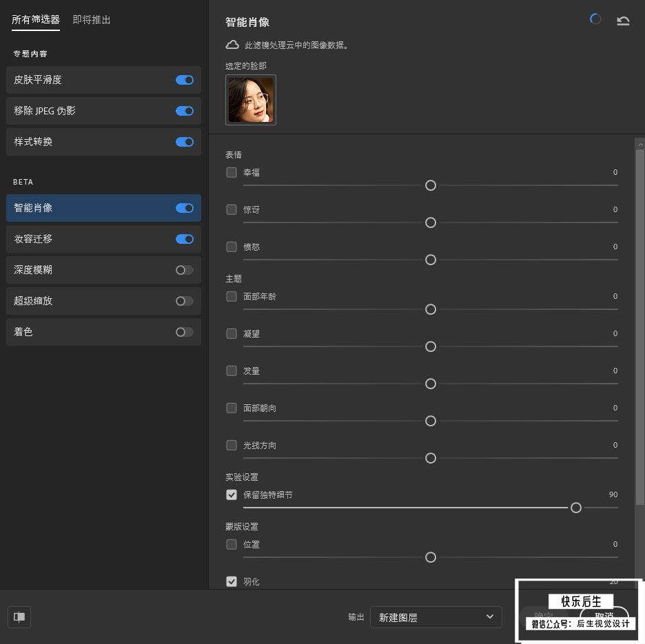Click the settings panel vertical scrollbar
The width and height of the screenshot is (645, 644).
640,327
